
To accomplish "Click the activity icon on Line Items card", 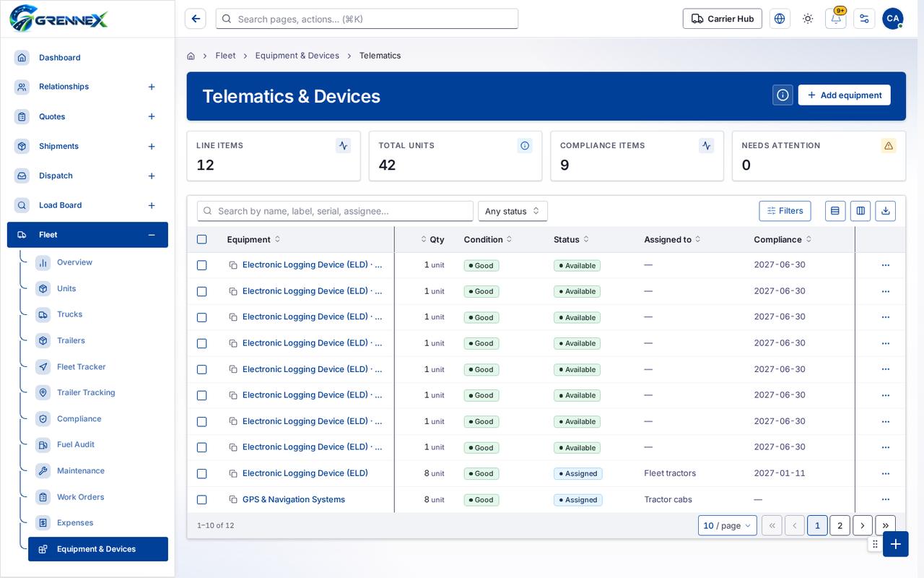I will [x=344, y=145].
